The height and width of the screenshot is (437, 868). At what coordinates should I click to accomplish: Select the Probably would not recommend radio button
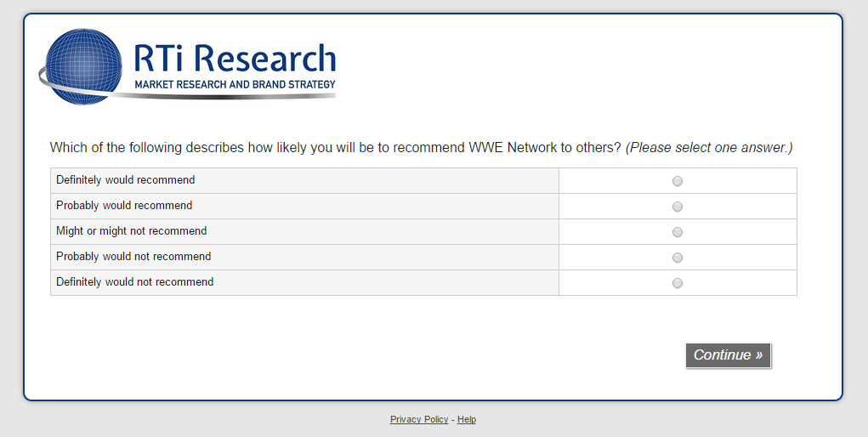pyautogui.click(x=678, y=258)
